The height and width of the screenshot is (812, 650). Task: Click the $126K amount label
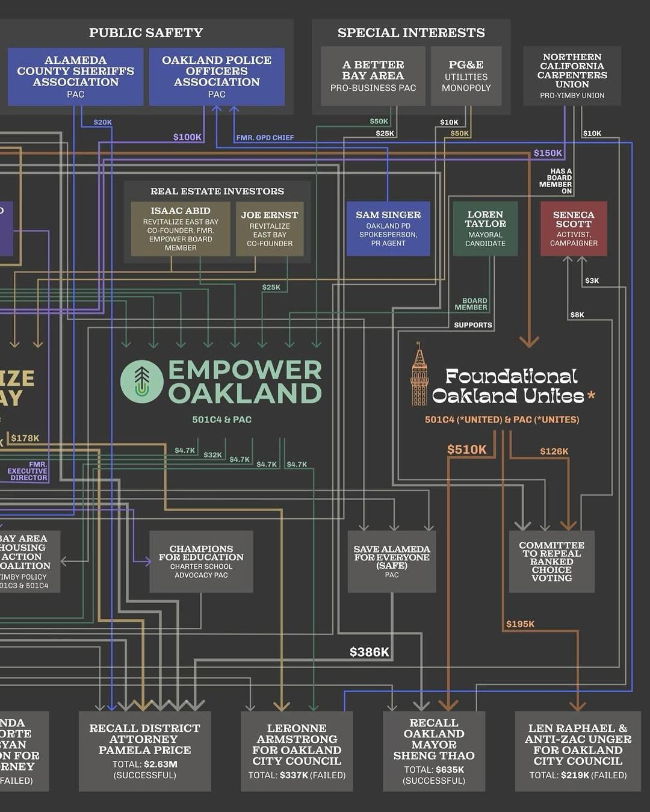click(554, 451)
